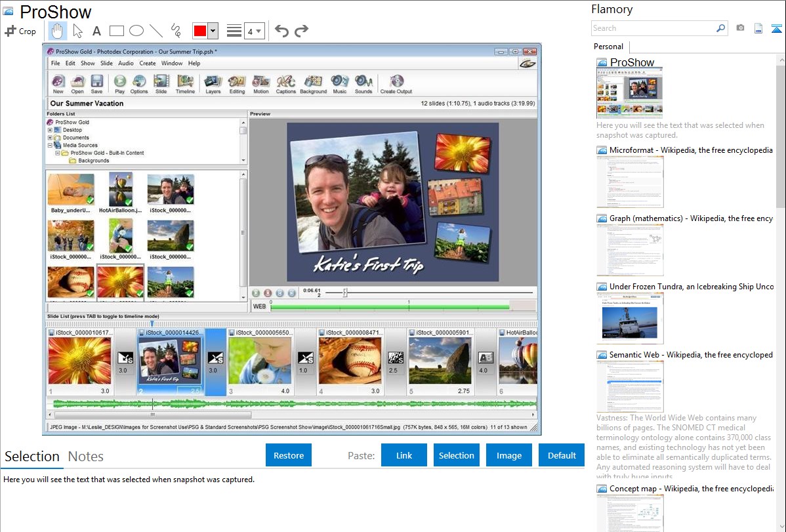Open the color swatch dropdown arrow

click(x=213, y=31)
